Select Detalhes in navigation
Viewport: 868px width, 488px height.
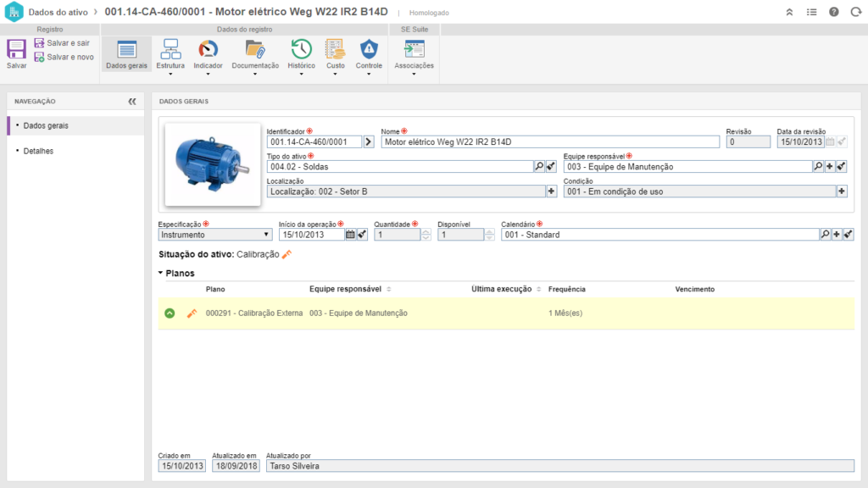click(38, 151)
